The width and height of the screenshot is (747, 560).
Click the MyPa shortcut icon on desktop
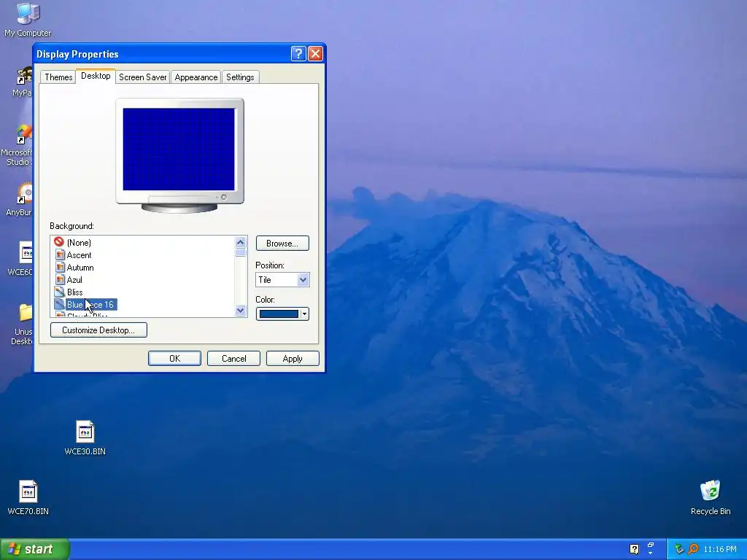[x=25, y=76]
